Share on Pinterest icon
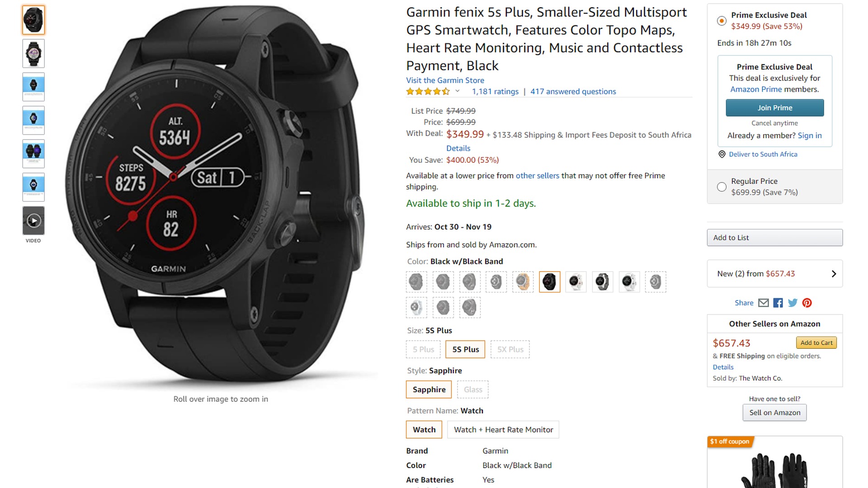The height and width of the screenshot is (488, 868). (807, 303)
